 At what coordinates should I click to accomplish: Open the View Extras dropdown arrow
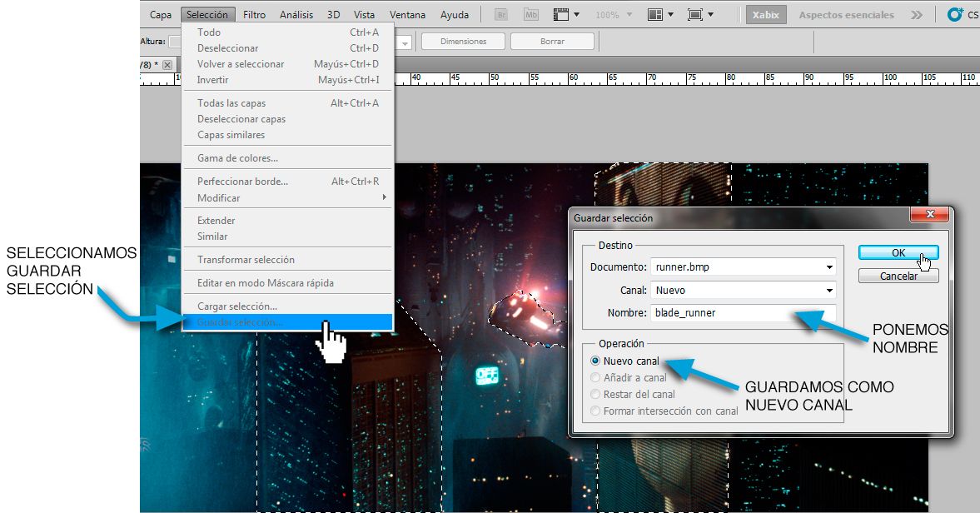click(576, 14)
